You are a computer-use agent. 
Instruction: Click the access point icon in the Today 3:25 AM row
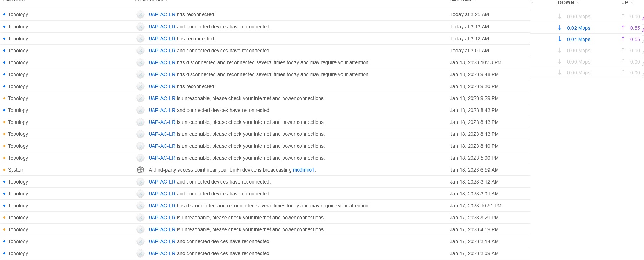[x=140, y=14]
